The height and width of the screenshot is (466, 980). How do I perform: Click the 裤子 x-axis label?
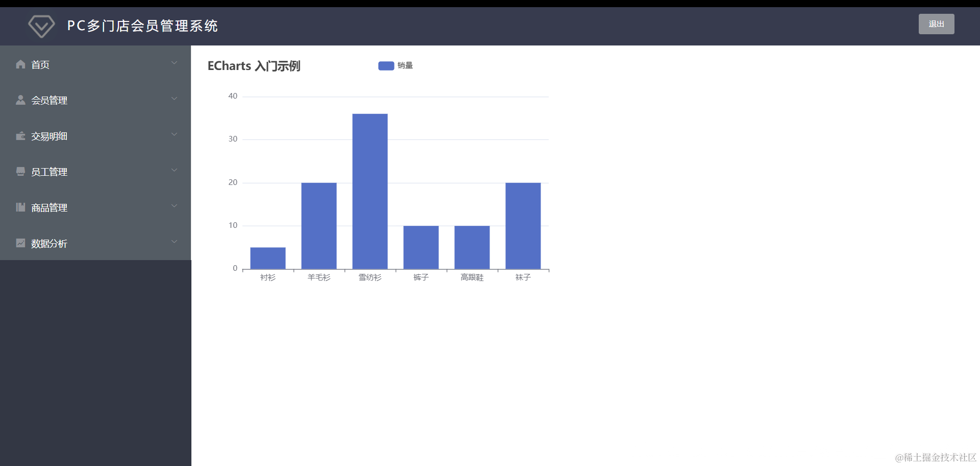421,277
